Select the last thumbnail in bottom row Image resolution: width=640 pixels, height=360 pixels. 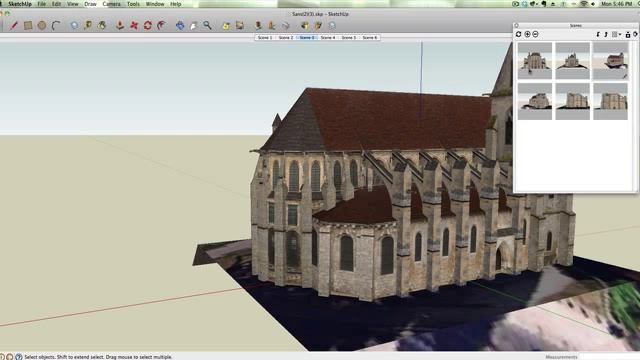[611, 101]
